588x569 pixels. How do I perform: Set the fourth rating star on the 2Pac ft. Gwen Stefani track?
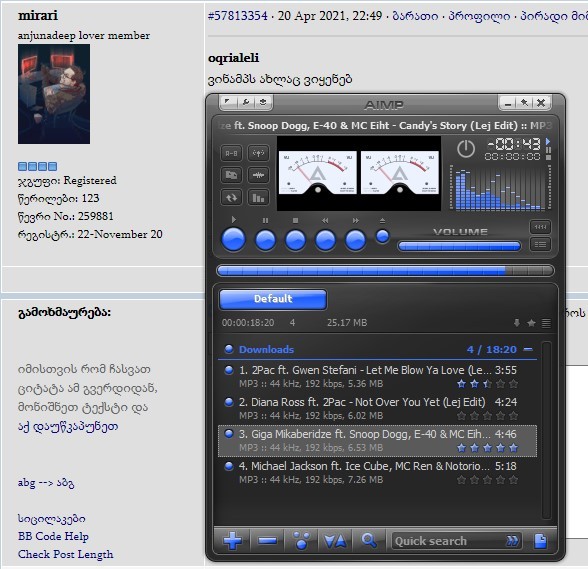point(501,384)
